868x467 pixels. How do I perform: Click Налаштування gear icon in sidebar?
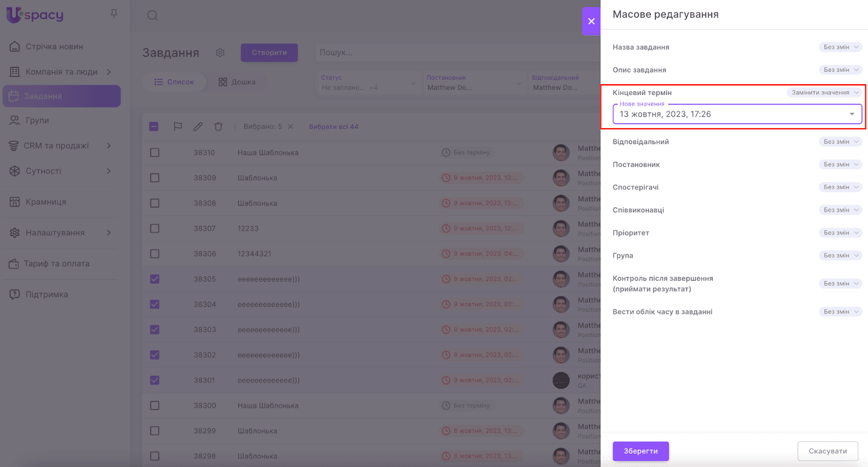[x=15, y=233]
